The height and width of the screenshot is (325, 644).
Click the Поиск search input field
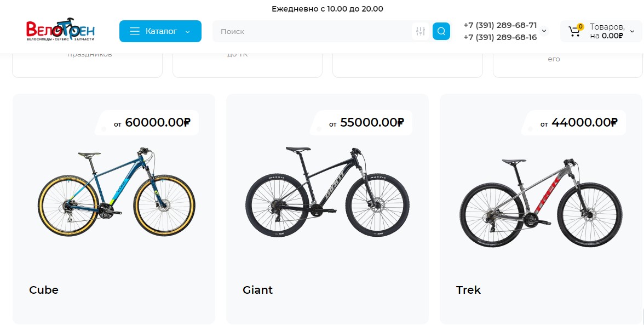pyautogui.click(x=312, y=31)
